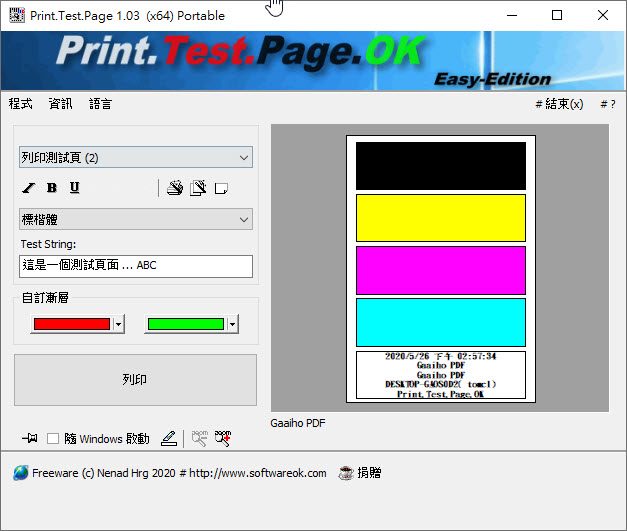
Task: Click the # ? help menu item
Action: point(608,104)
